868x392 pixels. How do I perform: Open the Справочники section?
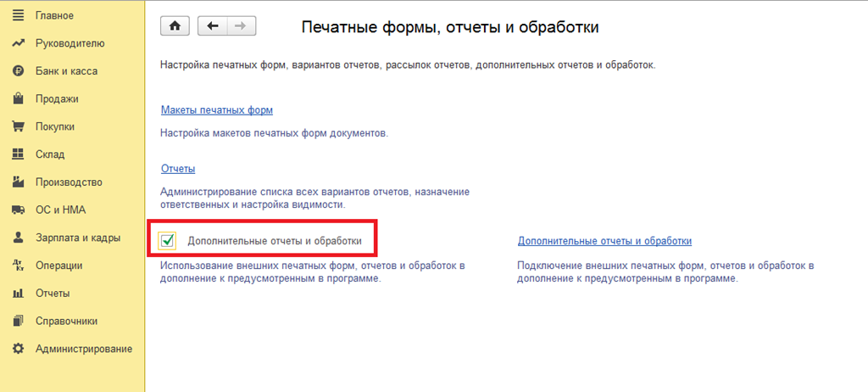[66, 321]
